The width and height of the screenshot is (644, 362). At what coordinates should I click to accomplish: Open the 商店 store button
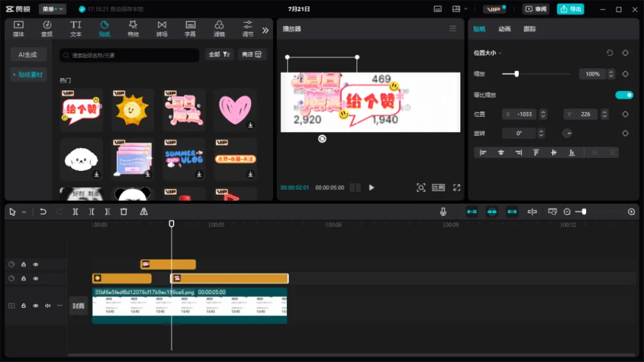[252, 55]
